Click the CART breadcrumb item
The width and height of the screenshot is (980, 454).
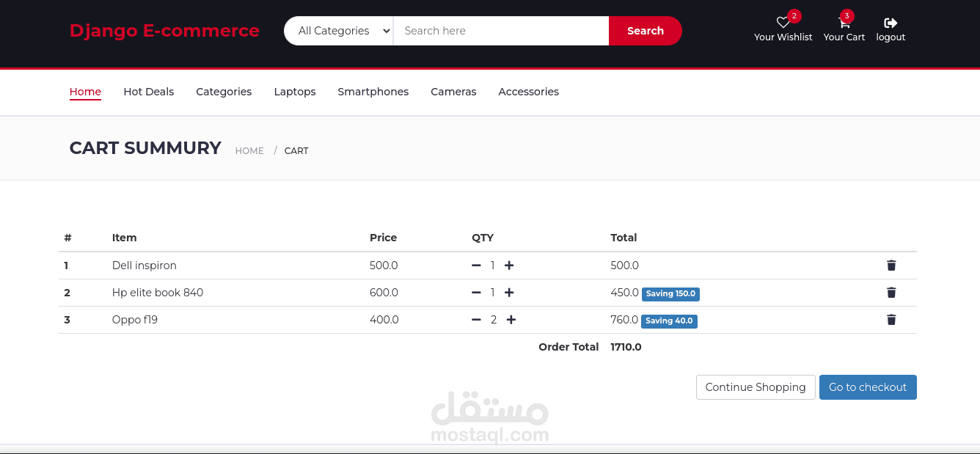296,150
